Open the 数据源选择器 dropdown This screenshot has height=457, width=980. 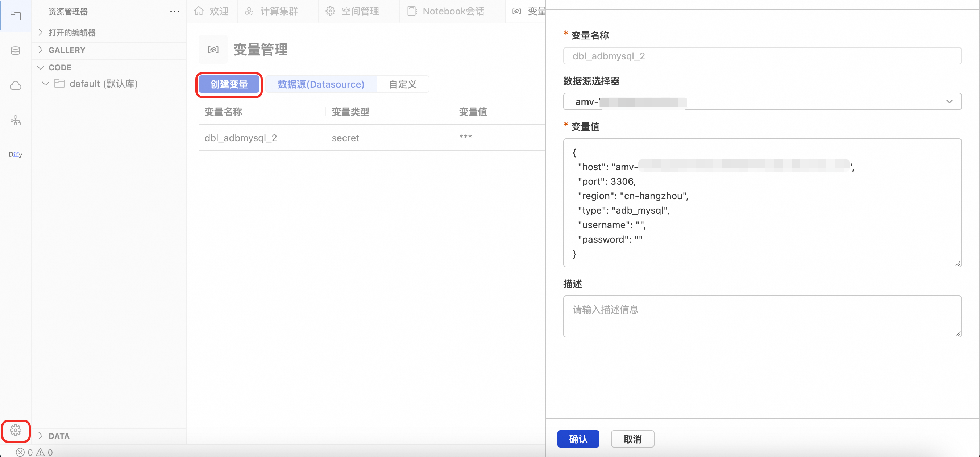(x=762, y=101)
